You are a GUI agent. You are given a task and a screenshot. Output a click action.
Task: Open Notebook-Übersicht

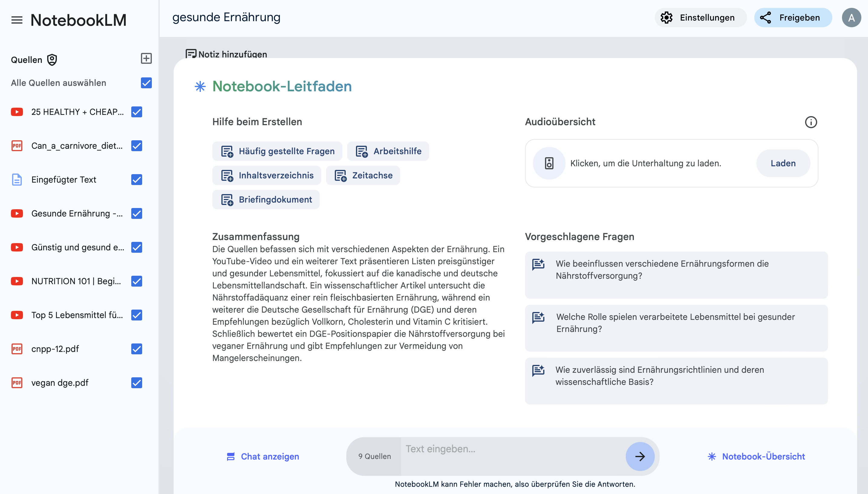756,457
